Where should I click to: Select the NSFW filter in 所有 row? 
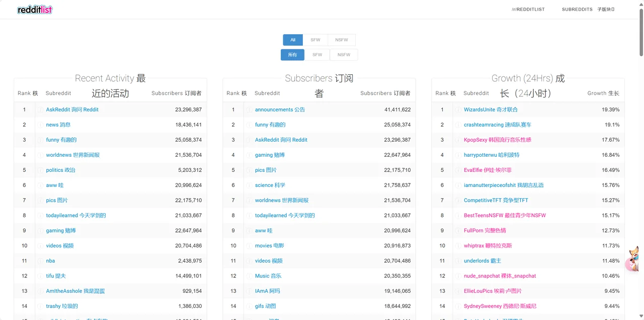click(x=344, y=55)
